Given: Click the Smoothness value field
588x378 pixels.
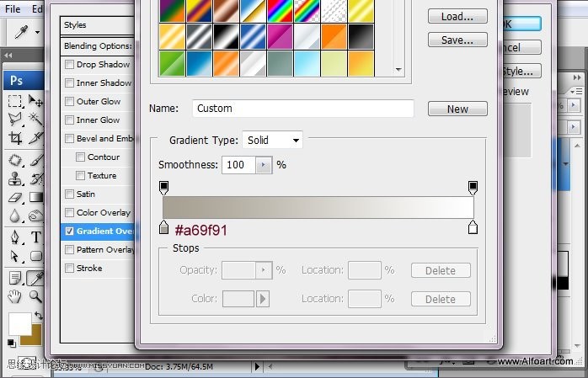Looking at the screenshot, I should 239,165.
